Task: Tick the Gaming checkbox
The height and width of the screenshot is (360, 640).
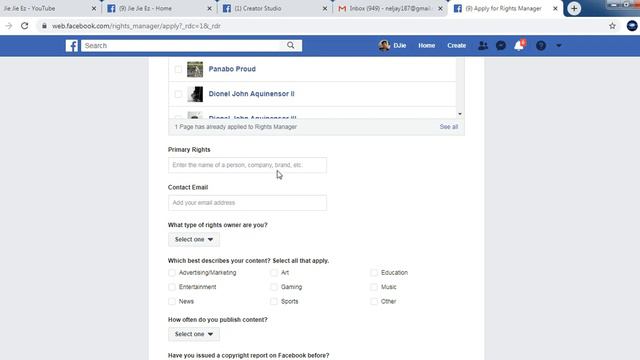Action: pos(274,287)
